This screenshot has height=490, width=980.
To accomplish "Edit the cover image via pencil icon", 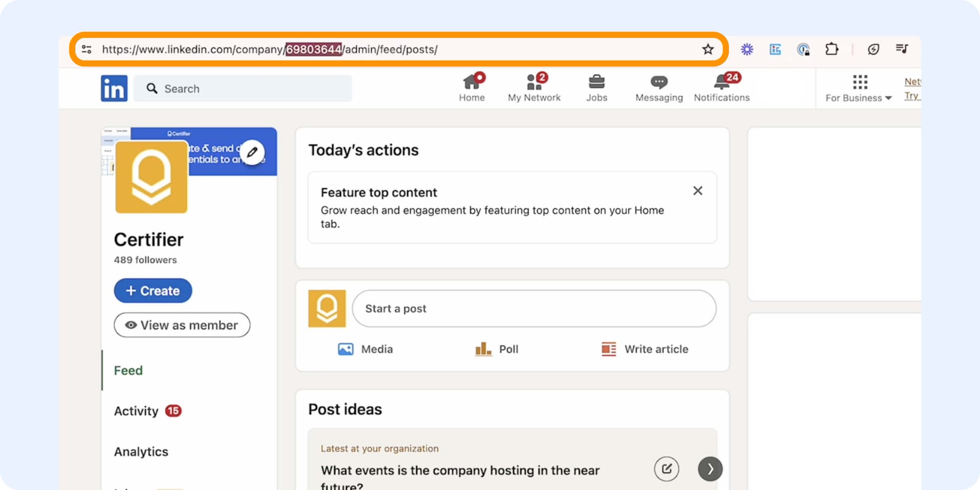I will click(x=252, y=152).
